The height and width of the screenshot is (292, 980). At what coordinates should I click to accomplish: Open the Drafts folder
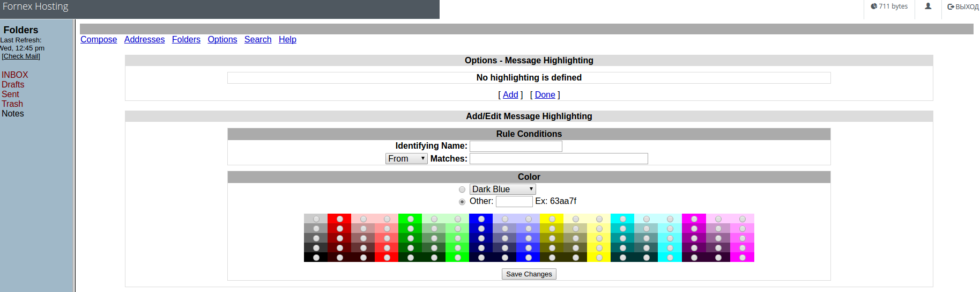click(13, 84)
